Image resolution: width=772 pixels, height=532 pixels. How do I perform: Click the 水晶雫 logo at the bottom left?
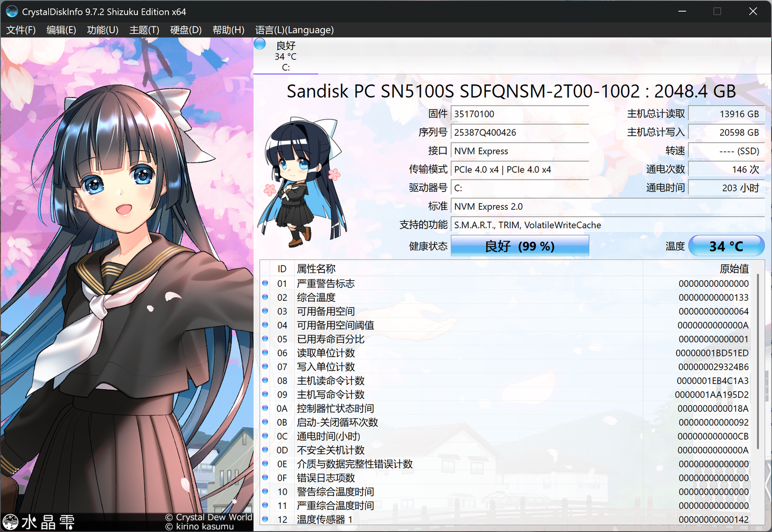(39, 522)
